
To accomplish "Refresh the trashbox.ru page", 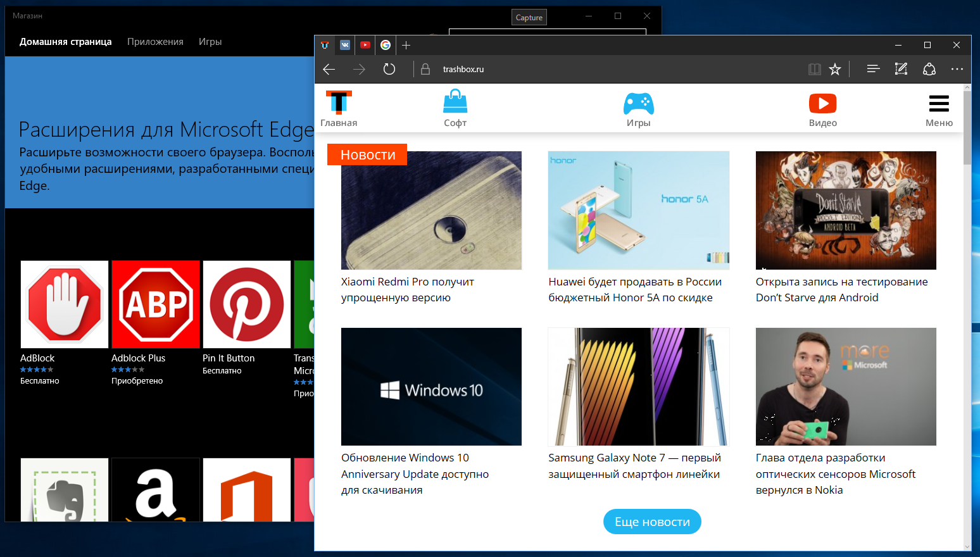I will tap(389, 69).
